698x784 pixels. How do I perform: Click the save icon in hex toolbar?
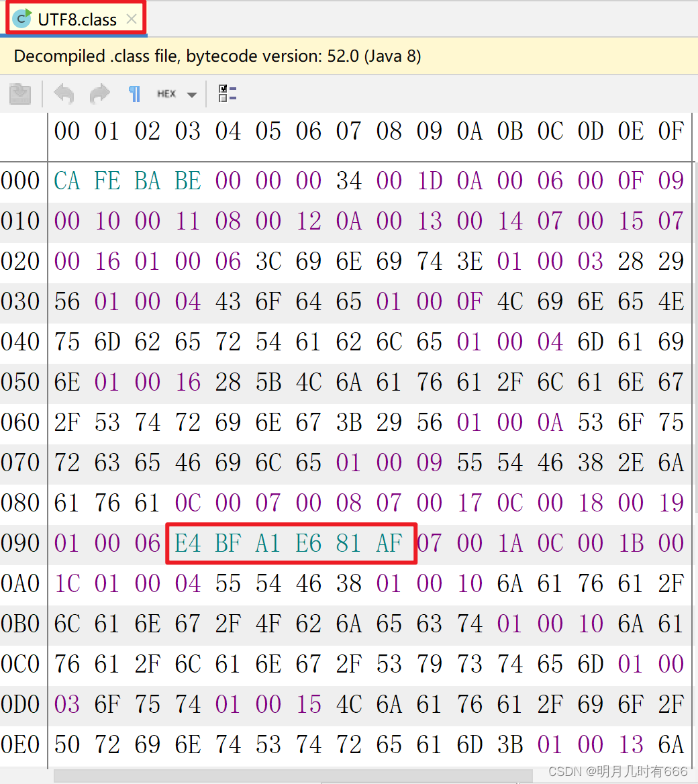point(20,93)
